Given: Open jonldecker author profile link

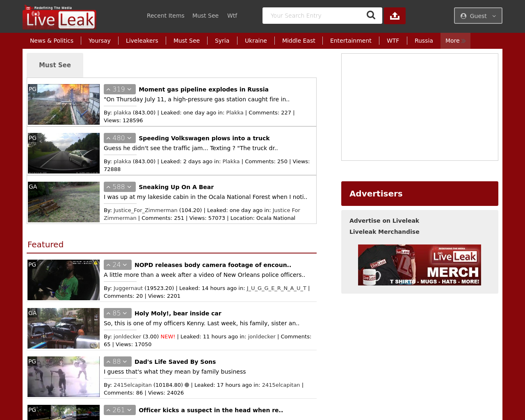Looking at the screenshot, I should (x=127, y=337).
